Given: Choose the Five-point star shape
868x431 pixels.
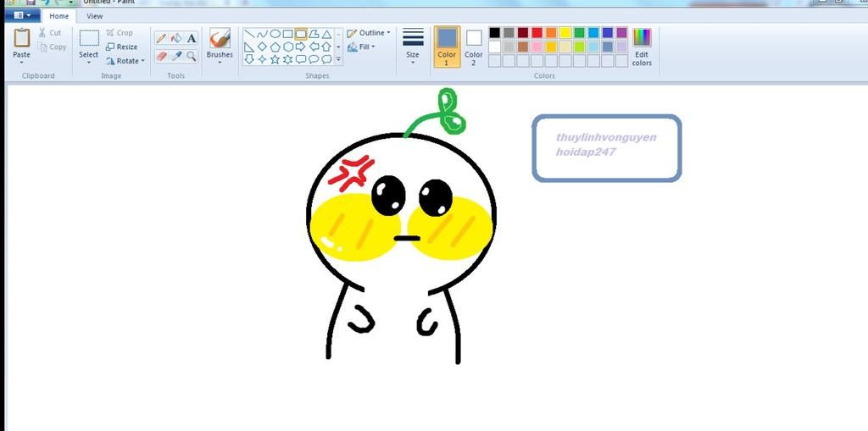Looking at the screenshot, I should tap(275, 59).
